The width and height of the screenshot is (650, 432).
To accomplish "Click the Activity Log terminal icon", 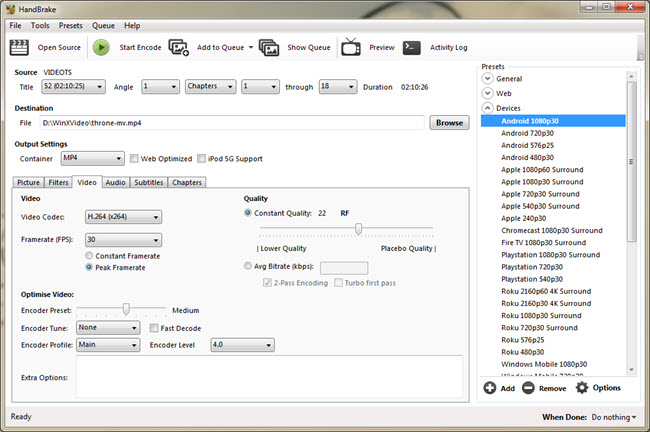I will tap(412, 47).
